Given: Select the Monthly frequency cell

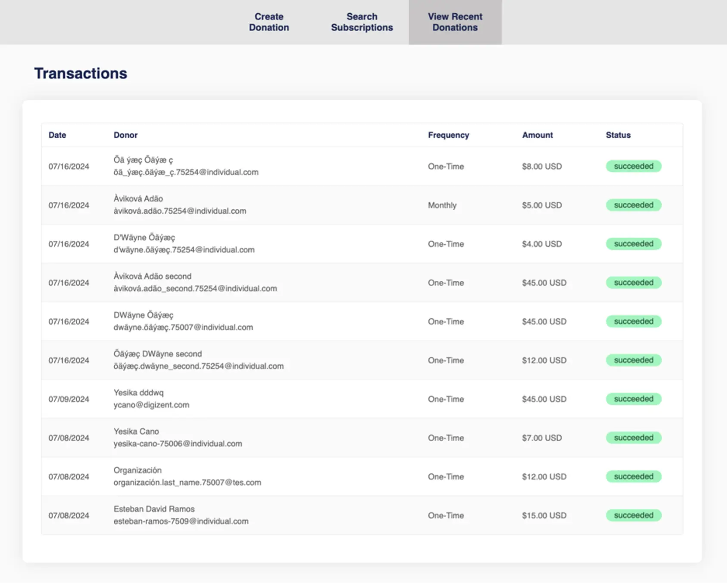Looking at the screenshot, I should tap(442, 205).
